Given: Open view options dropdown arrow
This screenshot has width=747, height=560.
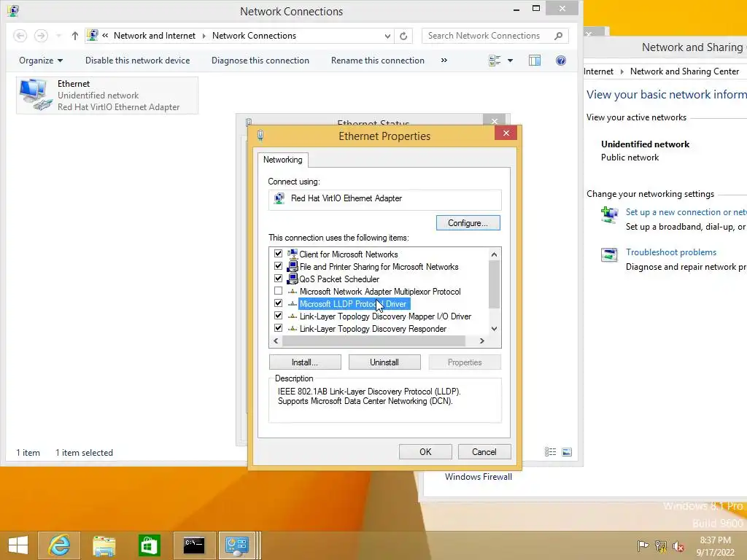Looking at the screenshot, I should 510,61.
